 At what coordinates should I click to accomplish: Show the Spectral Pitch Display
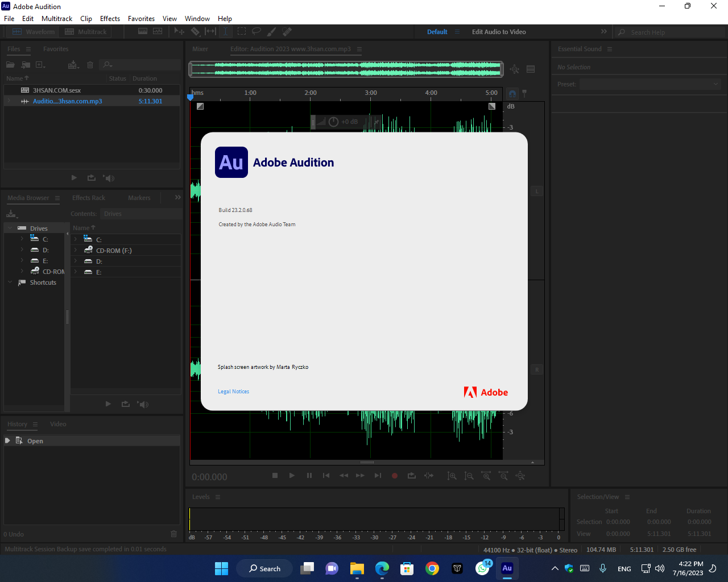[x=158, y=32]
